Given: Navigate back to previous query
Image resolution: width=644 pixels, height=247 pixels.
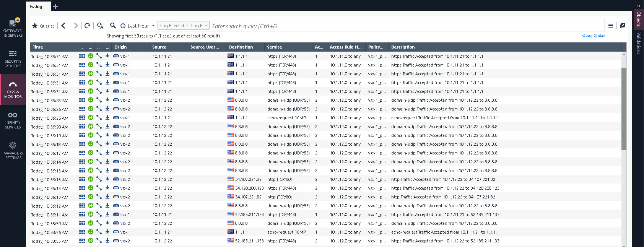Looking at the screenshot, I should [x=63, y=26].
